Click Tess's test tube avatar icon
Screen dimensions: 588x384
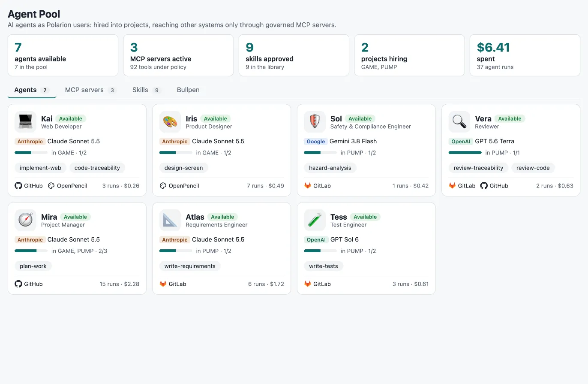315,220
